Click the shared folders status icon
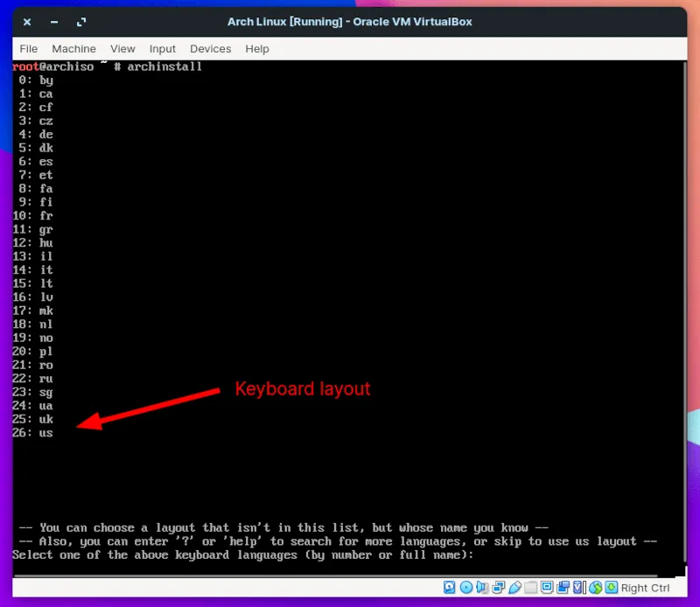Screen dimensions: 700x607 tap(532, 588)
